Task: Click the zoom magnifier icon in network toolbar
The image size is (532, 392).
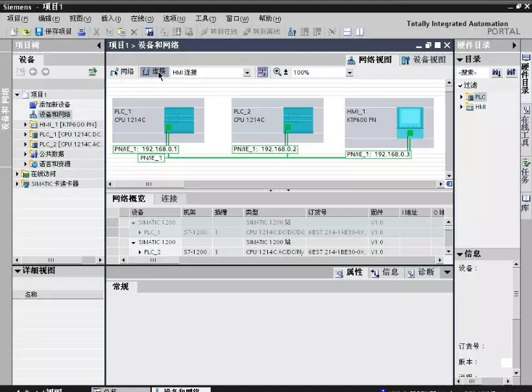Action: [x=278, y=72]
